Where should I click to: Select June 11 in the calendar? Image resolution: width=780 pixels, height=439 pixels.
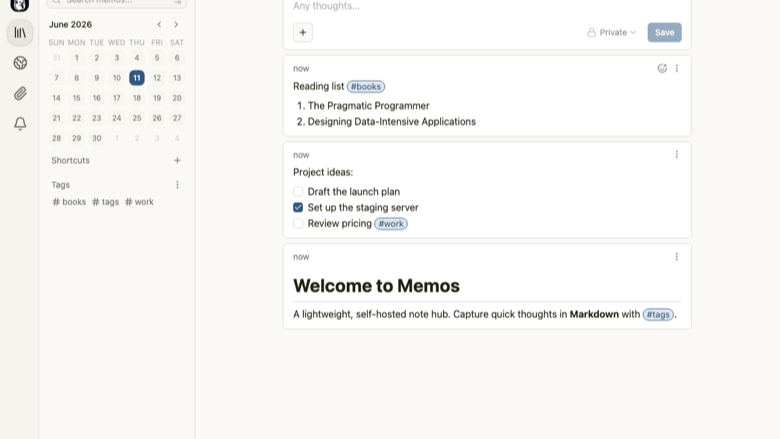tap(137, 78)
